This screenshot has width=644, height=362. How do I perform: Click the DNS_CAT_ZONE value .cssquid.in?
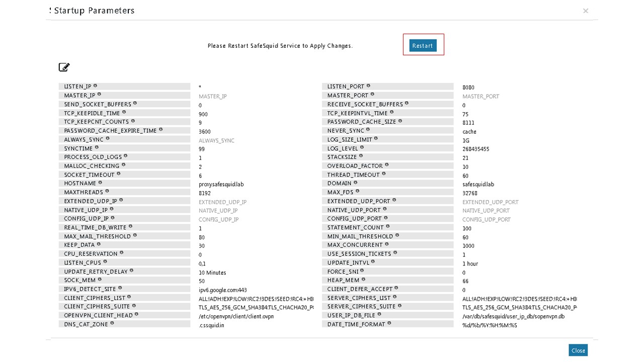[211, 325]
